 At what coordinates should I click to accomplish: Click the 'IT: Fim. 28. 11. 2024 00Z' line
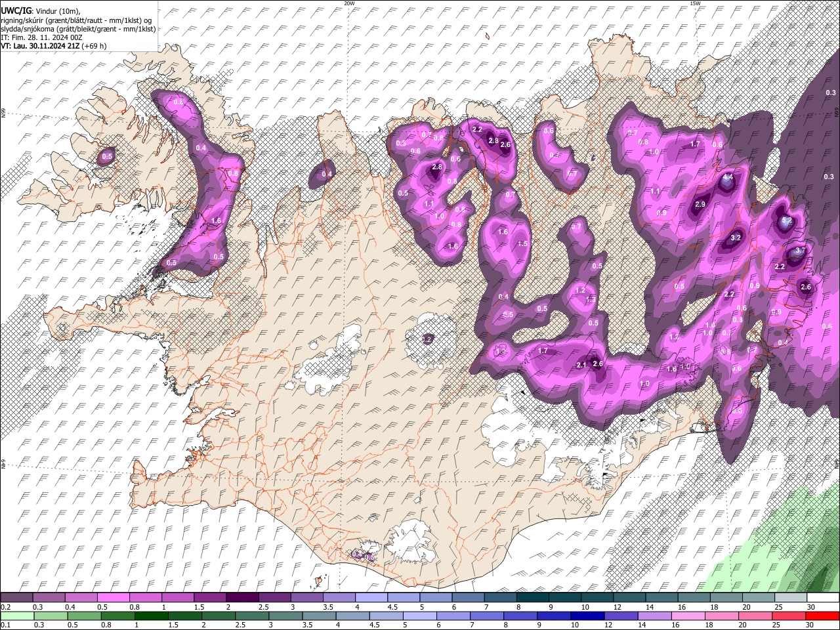(41, 37)
